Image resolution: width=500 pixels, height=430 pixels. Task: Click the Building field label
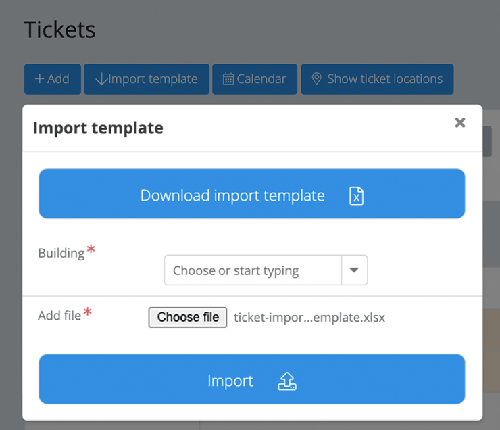click(61, 253)
